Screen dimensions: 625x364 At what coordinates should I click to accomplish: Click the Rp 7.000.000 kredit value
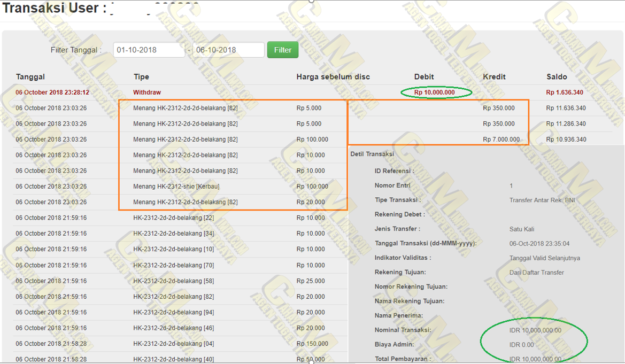(501, 140)
